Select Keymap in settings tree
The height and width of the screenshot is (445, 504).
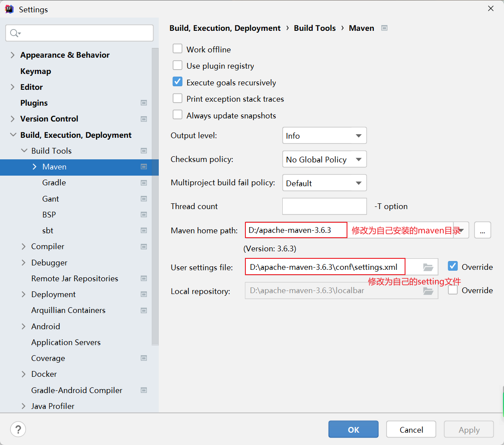(x=36, y=71)
